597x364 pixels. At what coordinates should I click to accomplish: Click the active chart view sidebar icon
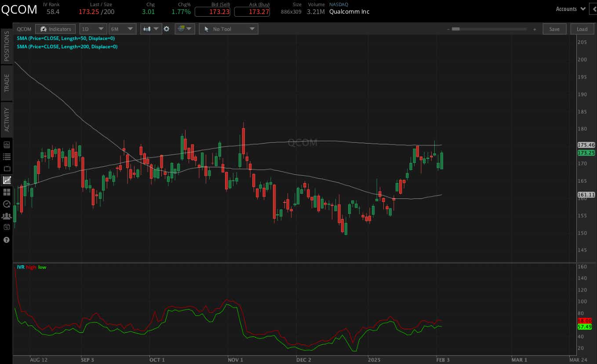(7, 180)
